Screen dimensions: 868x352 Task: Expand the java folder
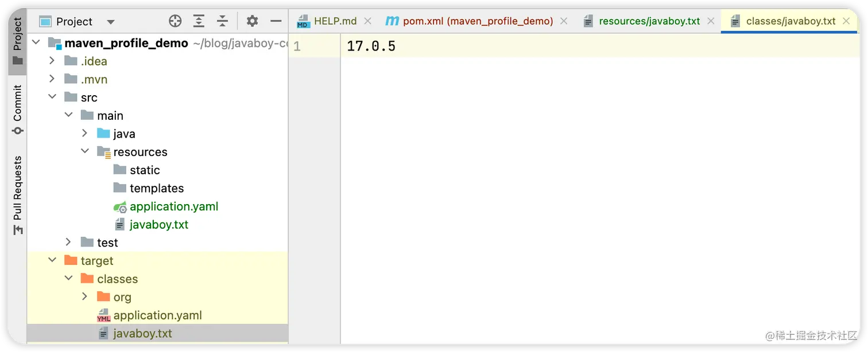pyautogui.click(x=85, y=134)
